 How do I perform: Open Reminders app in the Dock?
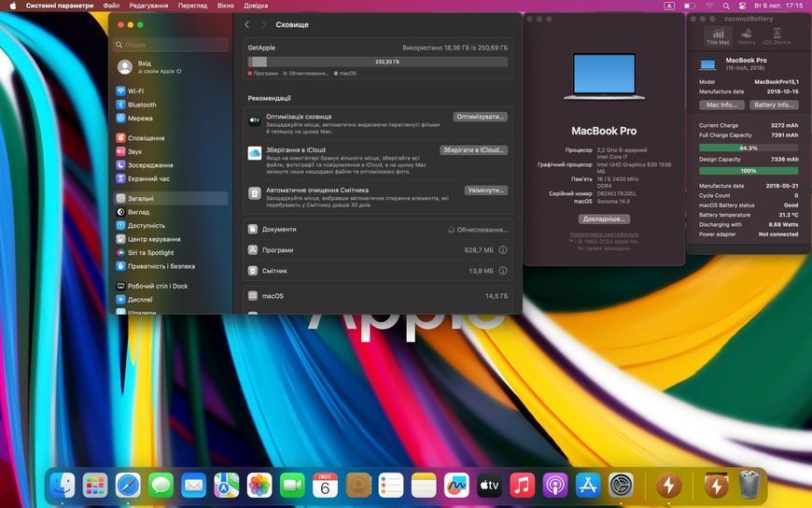coord(391,486)
